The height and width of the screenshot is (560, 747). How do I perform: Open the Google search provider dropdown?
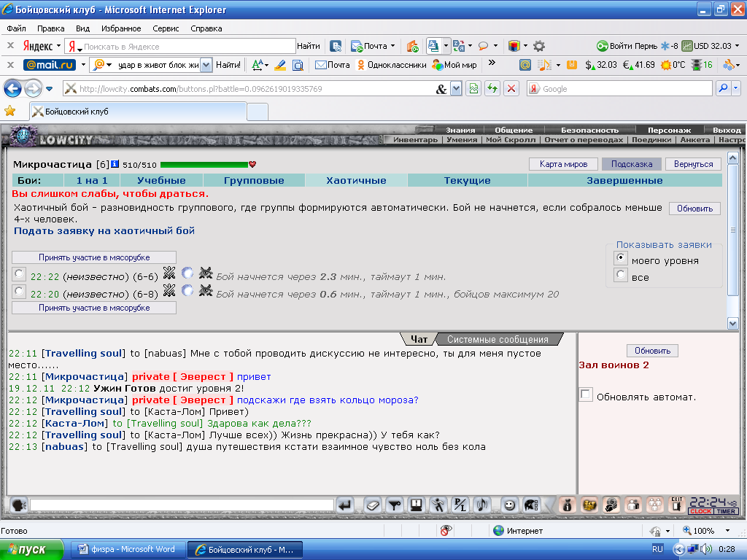point(735,88)
